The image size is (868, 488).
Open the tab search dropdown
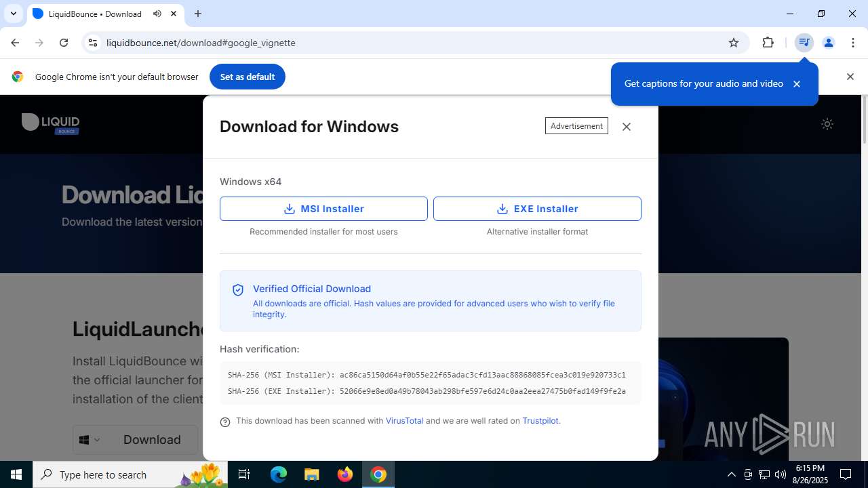(14, 14)
